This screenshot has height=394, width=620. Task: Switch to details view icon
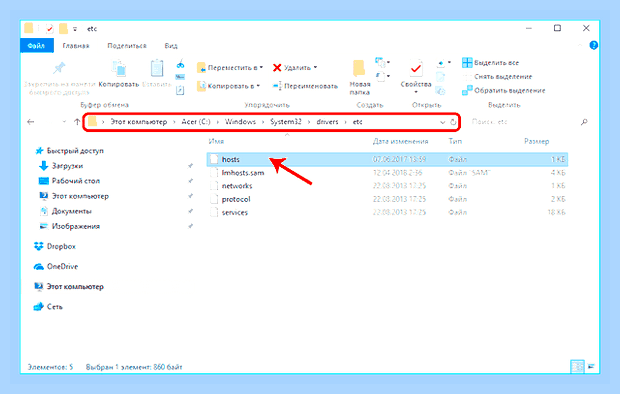577,367
